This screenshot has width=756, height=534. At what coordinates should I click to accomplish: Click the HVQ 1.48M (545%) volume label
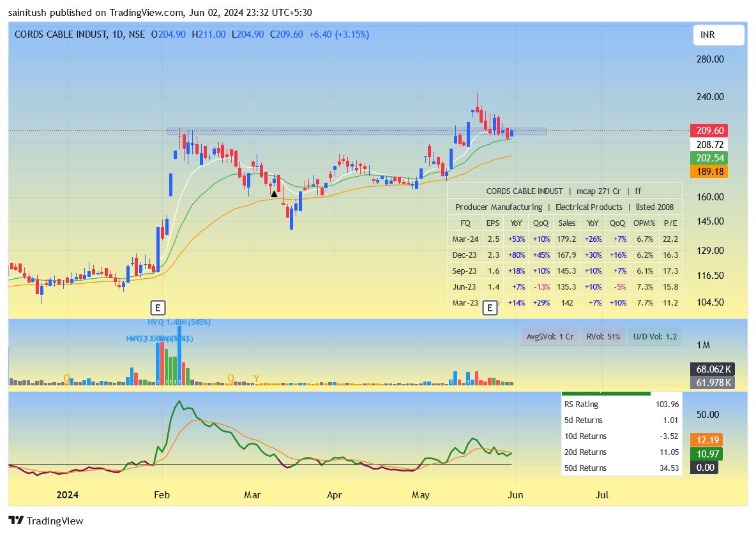[179, 322]
